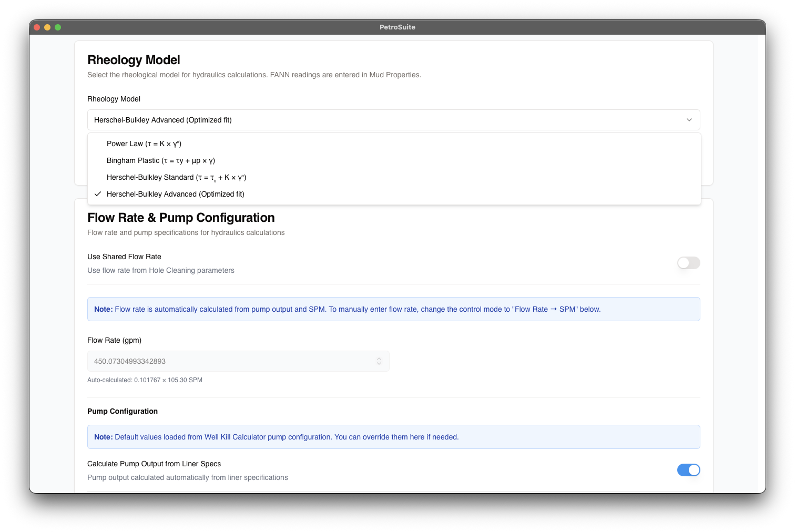Viewport: 795px width, 532px height.
Task: Collapse the Rheology Model dropdown chevron
Action: click(689, 120)
